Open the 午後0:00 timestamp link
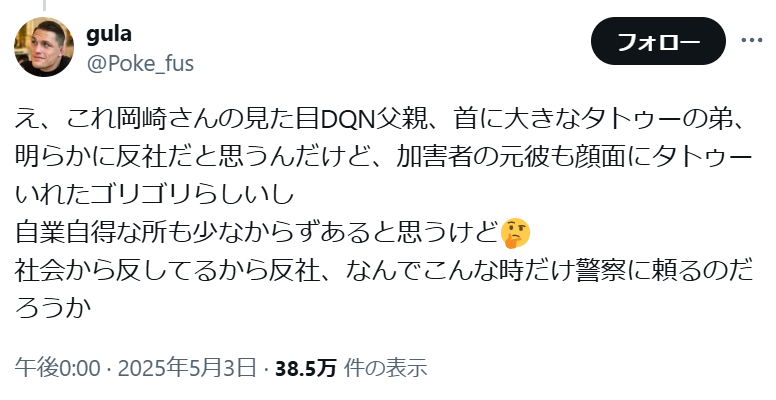The height and width of the screenshot is (400, 776). pyautogui.click(x=57, y=368)
